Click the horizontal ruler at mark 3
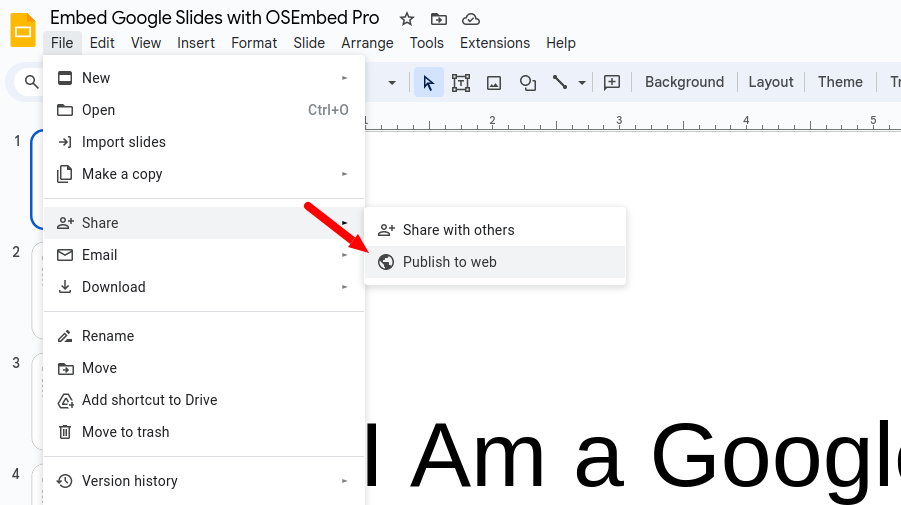This screenshot has height=505, width=901. (x=619, y=121)
